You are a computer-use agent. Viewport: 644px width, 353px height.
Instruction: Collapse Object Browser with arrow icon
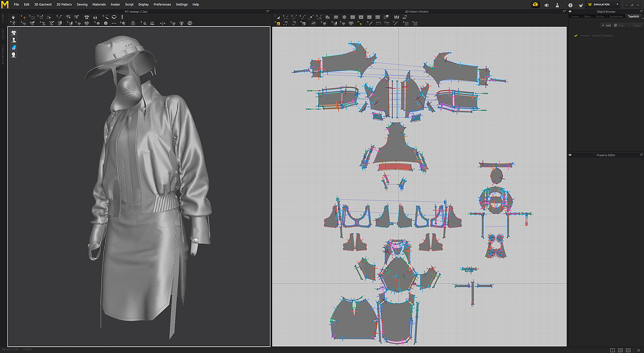571,11
